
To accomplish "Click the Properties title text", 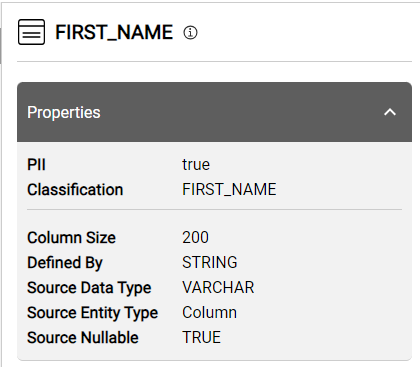I will 64,113.
